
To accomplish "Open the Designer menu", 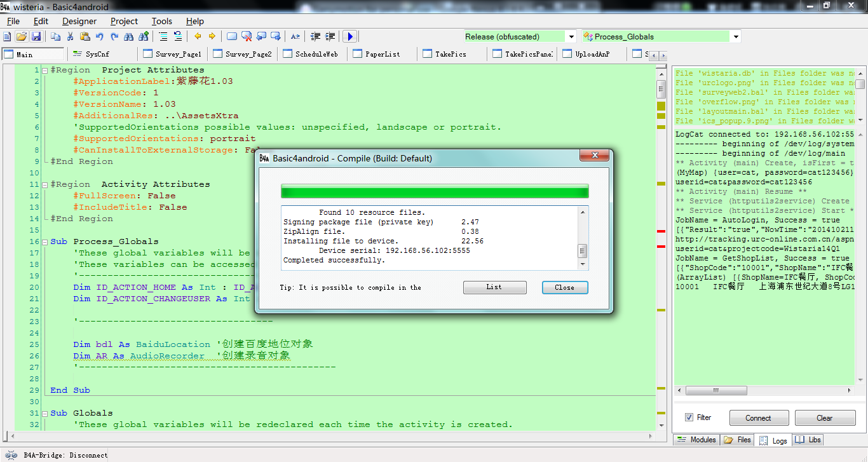I will tap(79, 21).
